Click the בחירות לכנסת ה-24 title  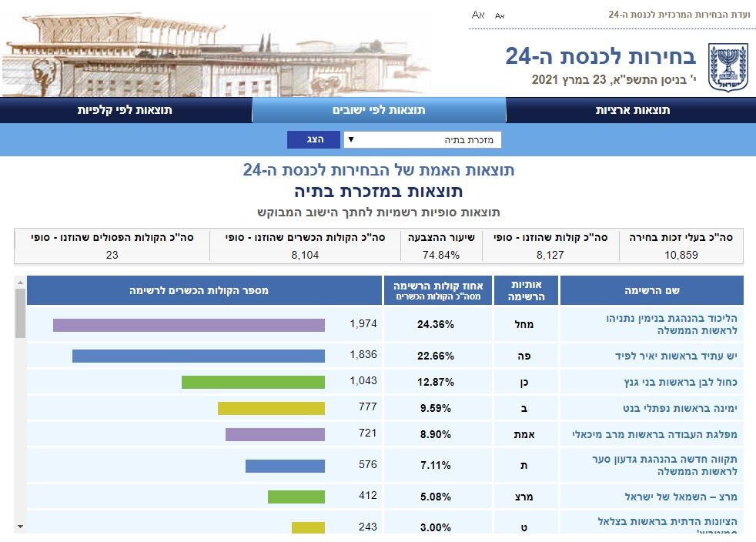(x=600, y=56)
